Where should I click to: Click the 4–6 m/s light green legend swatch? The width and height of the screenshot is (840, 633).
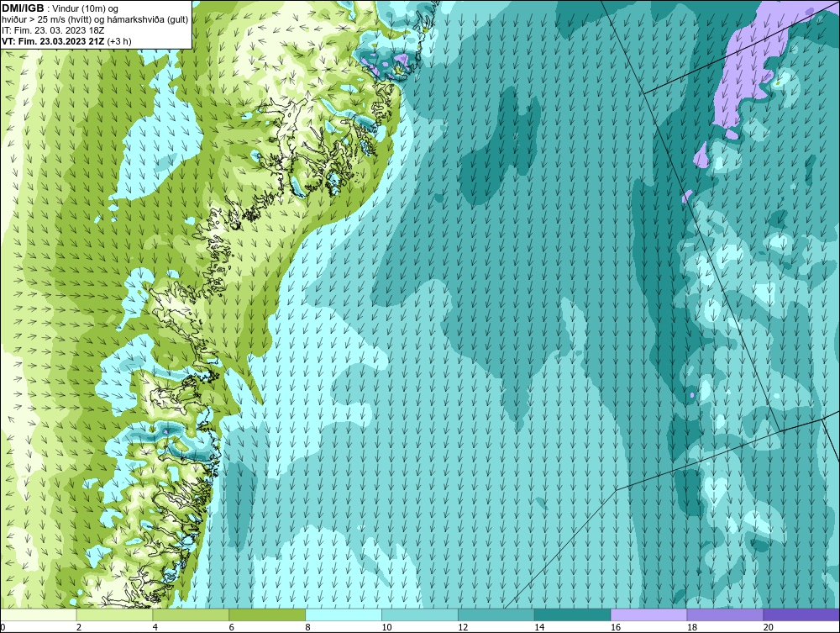click(x=191, y=615)
